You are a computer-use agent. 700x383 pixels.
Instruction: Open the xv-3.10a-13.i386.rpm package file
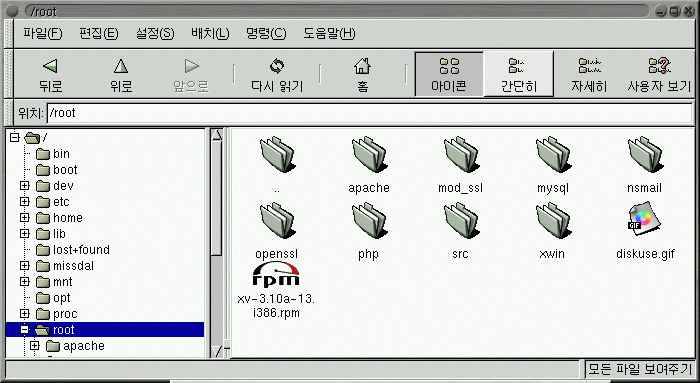pos(276,290)
